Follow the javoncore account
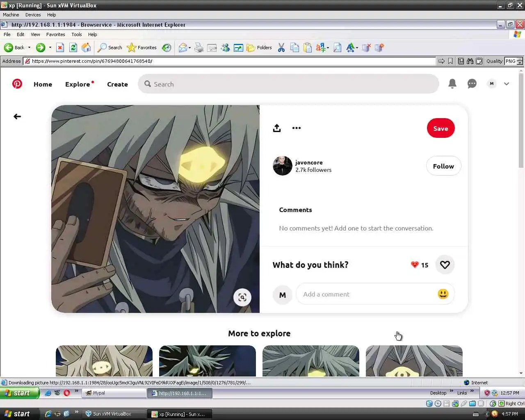The image size is (525, 420). point(443,166)
